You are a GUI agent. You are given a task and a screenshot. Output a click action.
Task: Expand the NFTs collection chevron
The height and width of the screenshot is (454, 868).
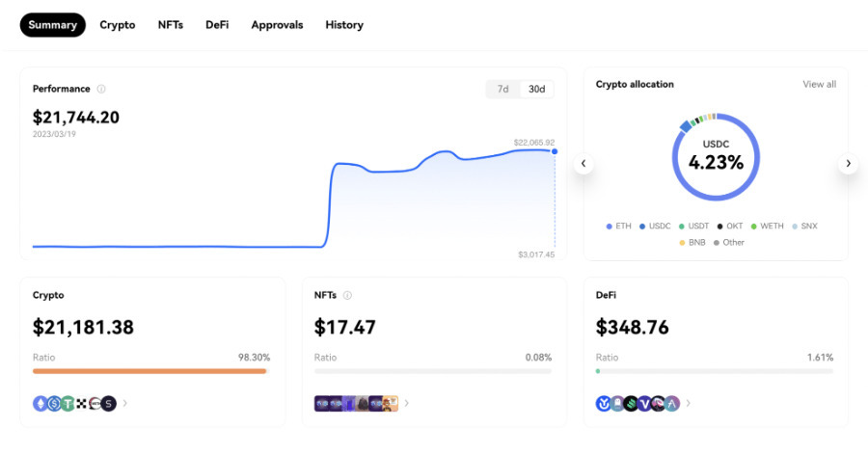407,404
